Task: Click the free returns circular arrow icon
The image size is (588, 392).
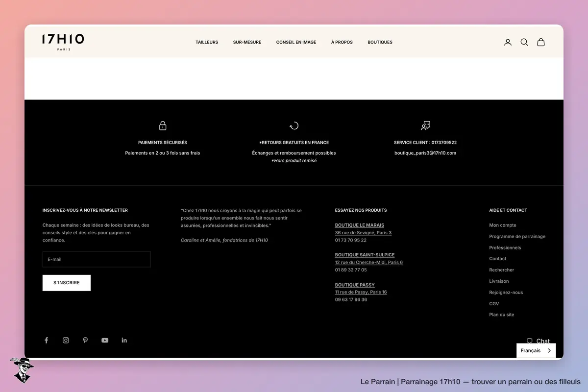Action: [294, 126]
